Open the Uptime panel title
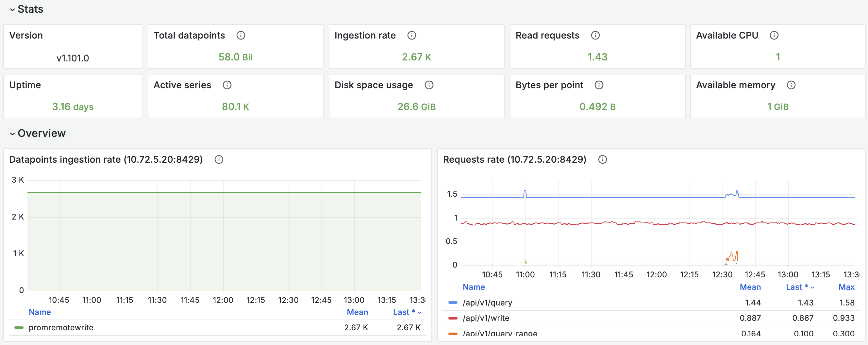868x345 pixels. click(25, 85)
